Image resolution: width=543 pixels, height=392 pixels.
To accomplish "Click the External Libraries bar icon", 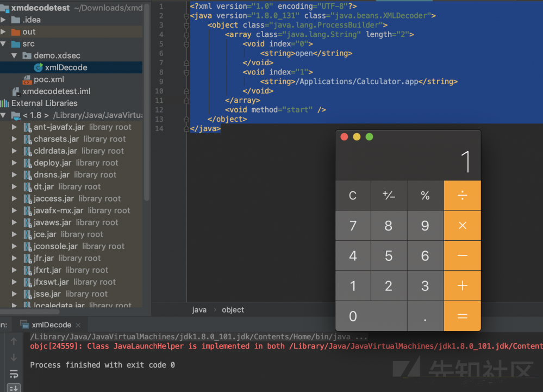I will pyautogui.click(x=4, y=103).
